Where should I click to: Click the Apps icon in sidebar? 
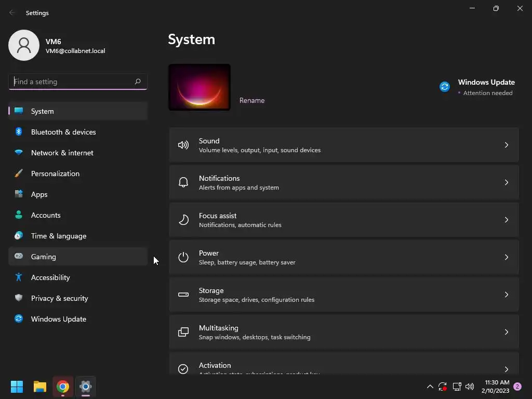tap(19, 194)
